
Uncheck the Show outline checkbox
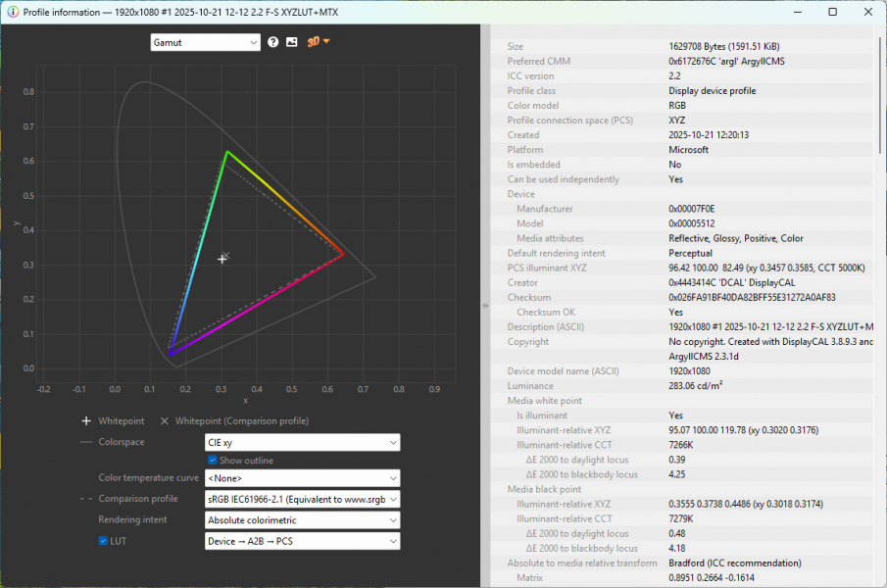click(213, 461)
